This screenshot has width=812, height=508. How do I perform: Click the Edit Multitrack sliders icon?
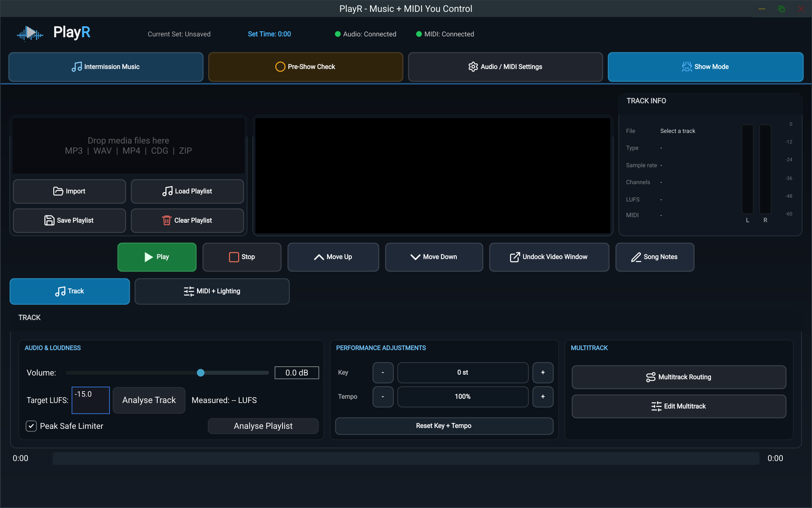[656, 406]
